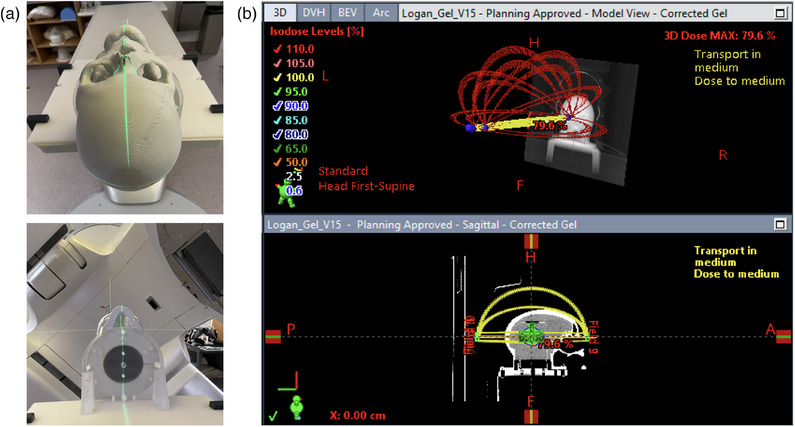The image size is (795, 427).
Task: Select the 2.5 dose level value
Action: click(x=294, y=176)
